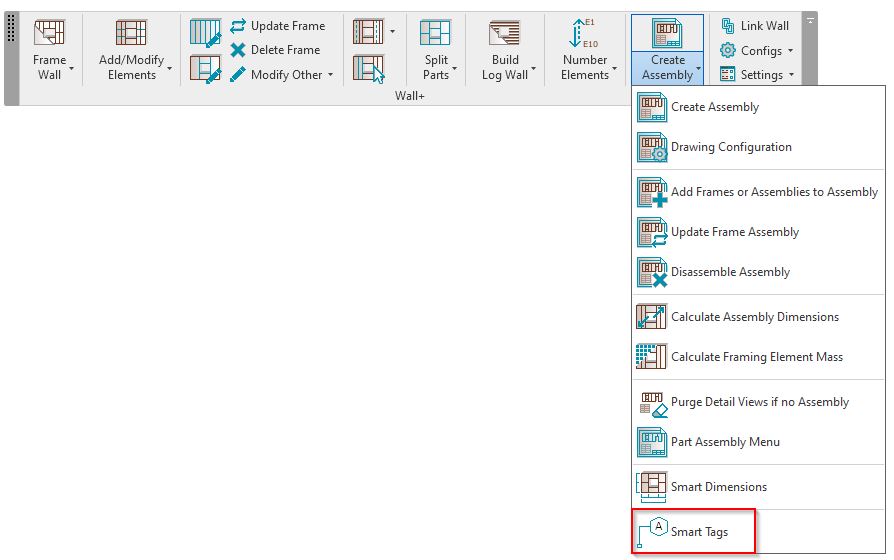Click the Number Elements icon
Viewport: 894px width, 560px height.
pyautogui.click(x=584, y=33)
